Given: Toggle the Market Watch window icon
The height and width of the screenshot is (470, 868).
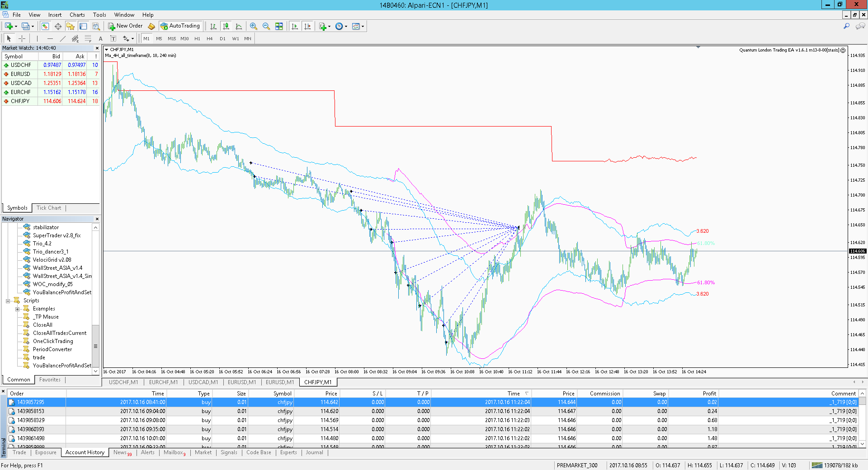Looking at the screenshot, I should point(45,26).
